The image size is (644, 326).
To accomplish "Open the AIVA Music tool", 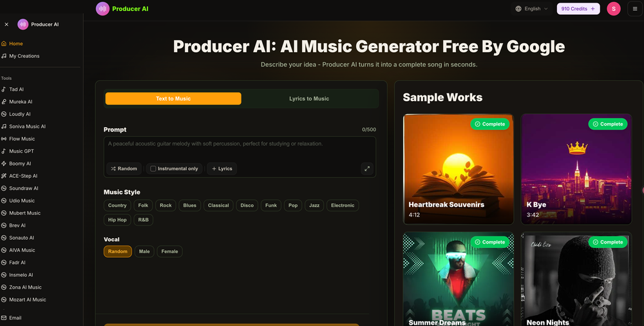I will click(22, 250).
